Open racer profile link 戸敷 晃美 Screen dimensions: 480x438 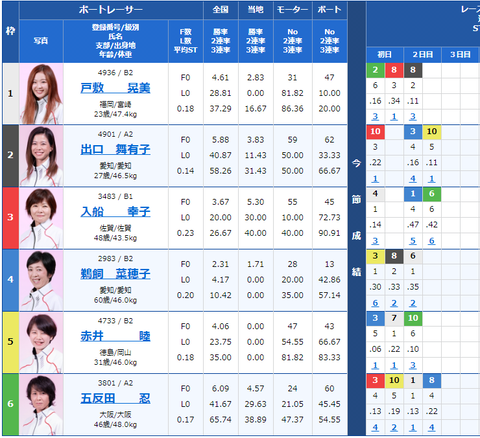pyautogui.click(x=115, y=88)
